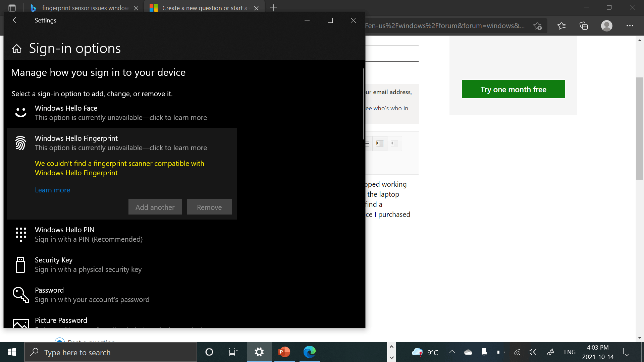
Task: Open battery status tray icon
Action: (500, 352)
